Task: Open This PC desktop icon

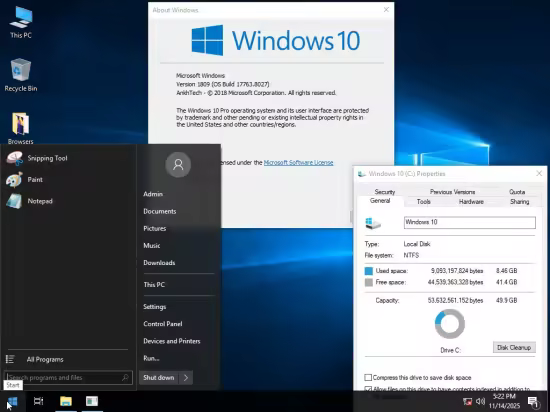Action: click(21, 22)
